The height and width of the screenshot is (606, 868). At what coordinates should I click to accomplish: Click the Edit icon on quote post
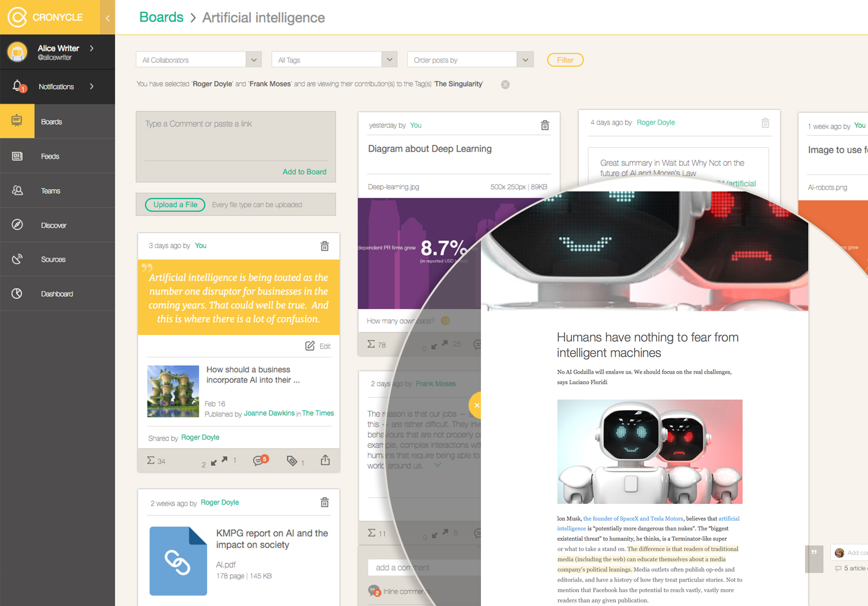[310, 346]
